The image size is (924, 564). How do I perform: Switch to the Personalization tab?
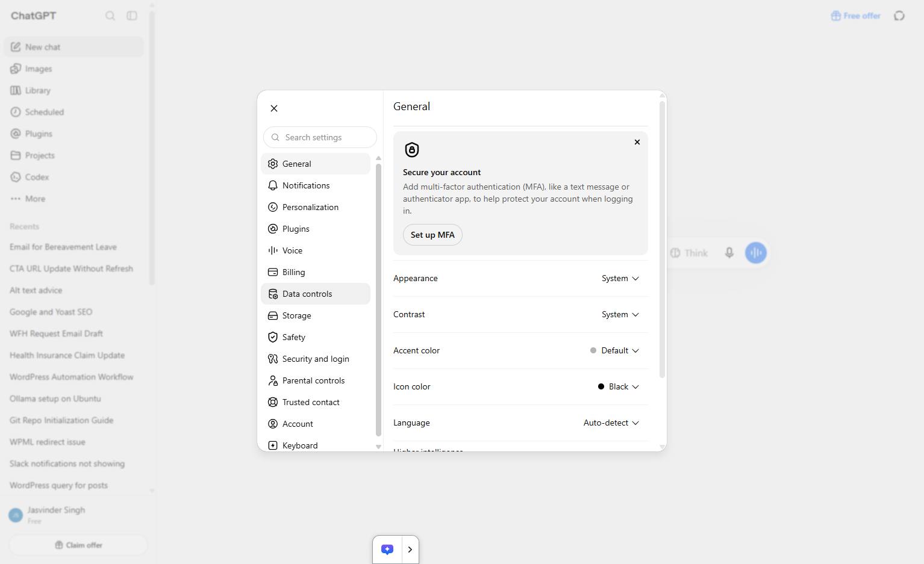316,207
